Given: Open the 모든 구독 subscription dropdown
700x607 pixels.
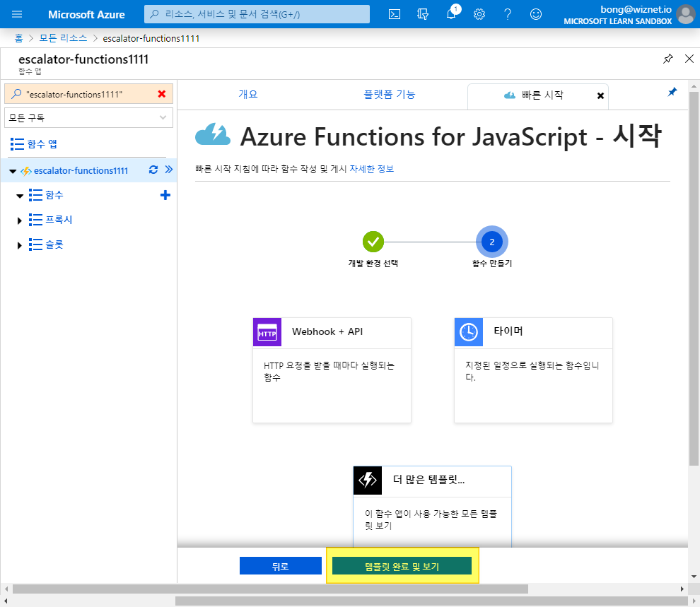Looking at the screenshot, I should (x=88, y=118).
